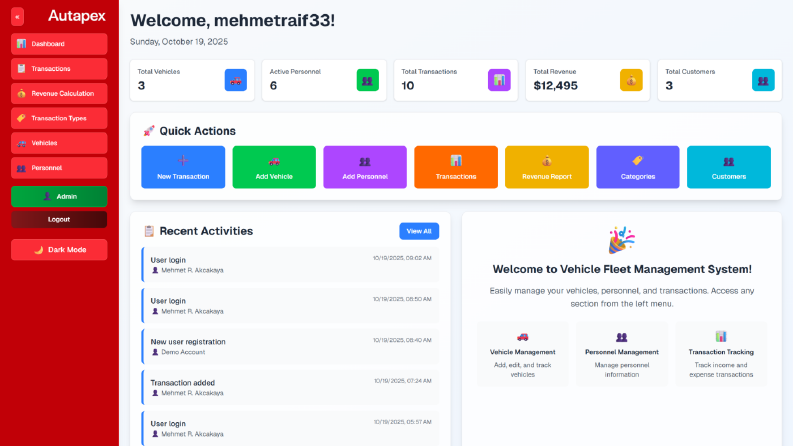This screenshot has height=446, width=793.
Task: Click the Total Revenue value $12,495
Action: 555,86
